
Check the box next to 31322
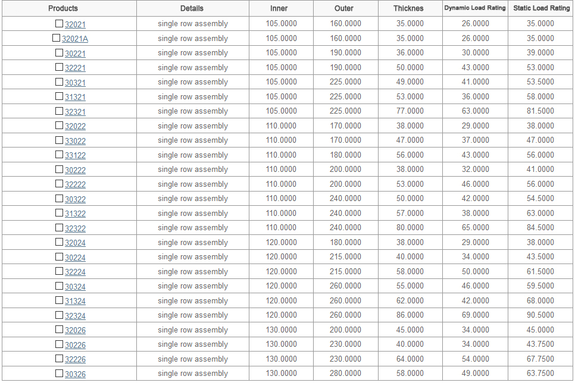(x=59, y=213)
